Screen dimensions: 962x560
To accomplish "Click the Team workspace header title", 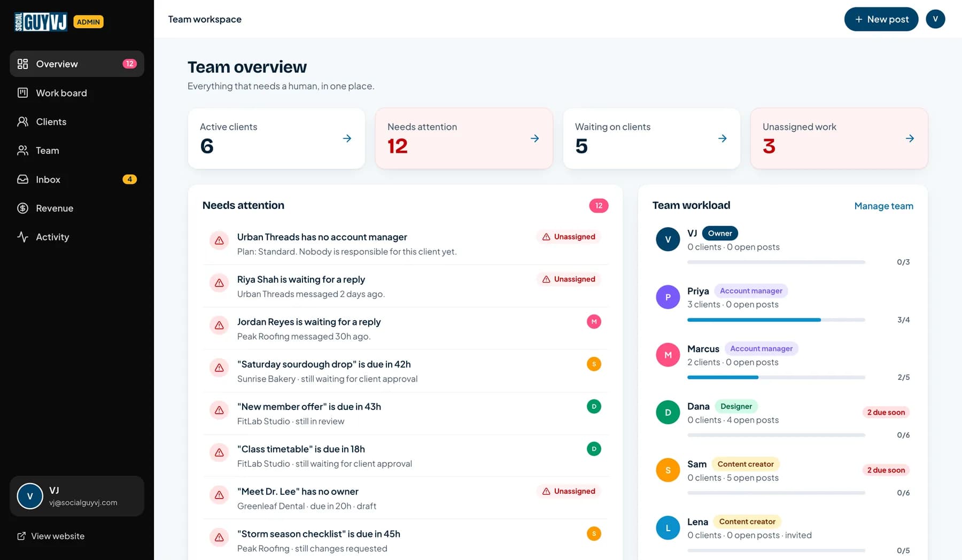I will pos(205,19).
